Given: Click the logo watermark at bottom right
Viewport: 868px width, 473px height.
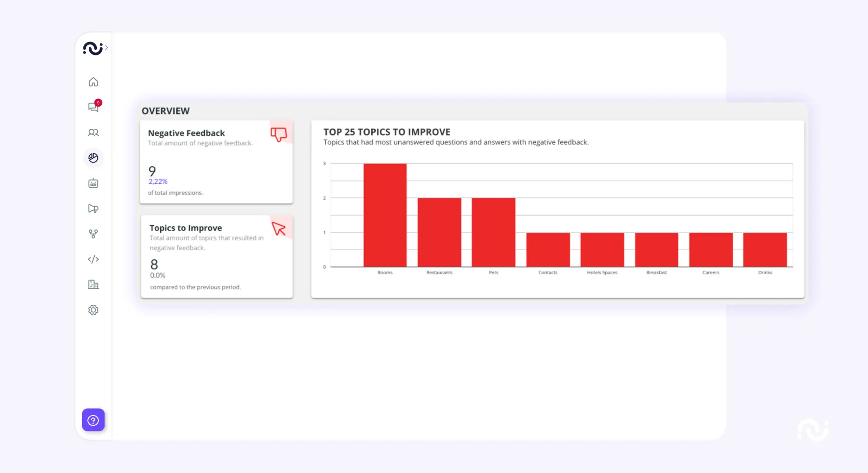Looking at the screenshot, I should (x=814, y=430).
